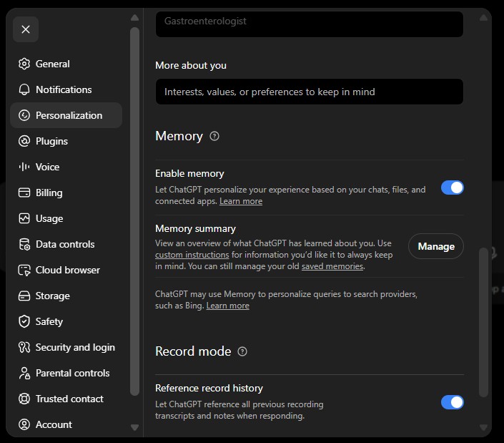Go to Storage settings
Screen dimensions: 504x443
tap(66, 296)
